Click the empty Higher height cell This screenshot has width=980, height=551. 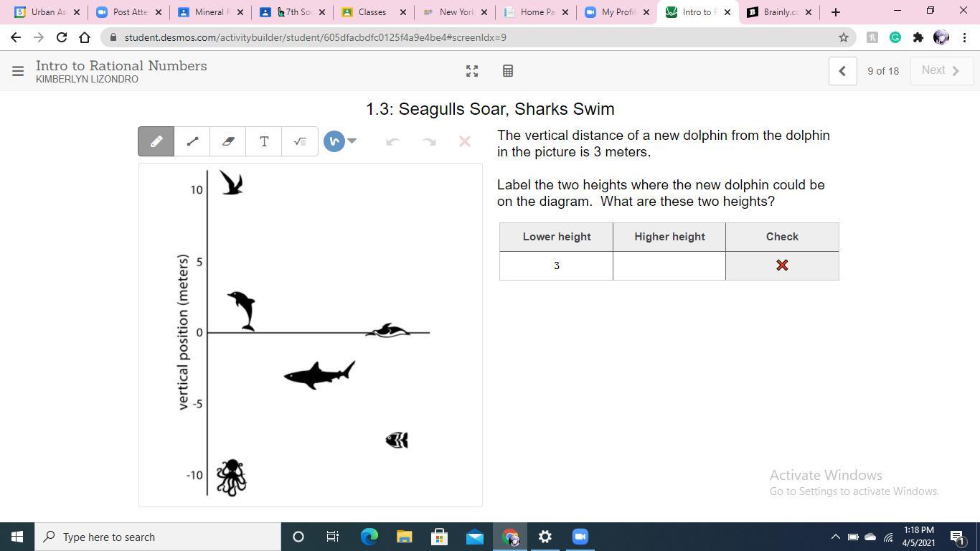point(669,265)
